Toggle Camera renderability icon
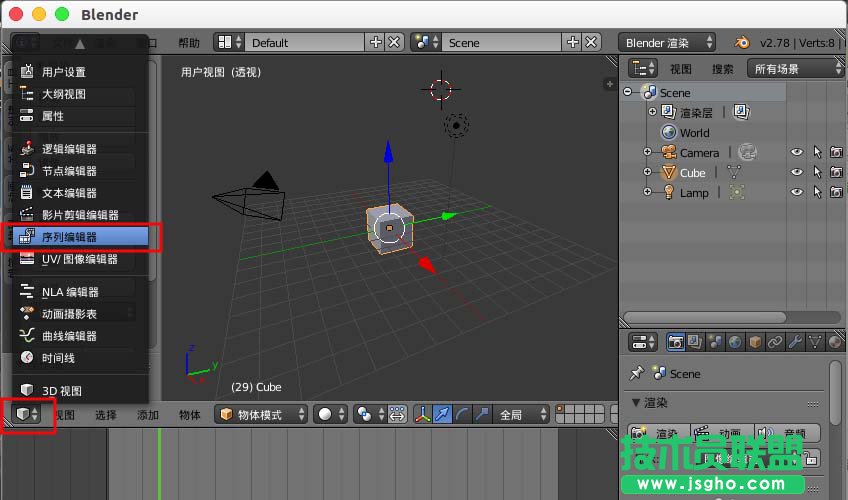Screen dimensions: 848x500 click(836, 152)
